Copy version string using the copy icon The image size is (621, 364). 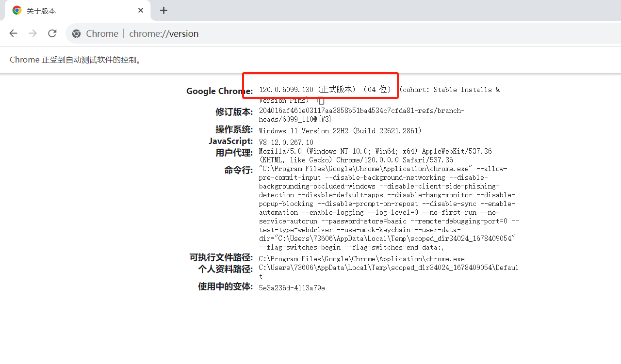tap(321, 100)
